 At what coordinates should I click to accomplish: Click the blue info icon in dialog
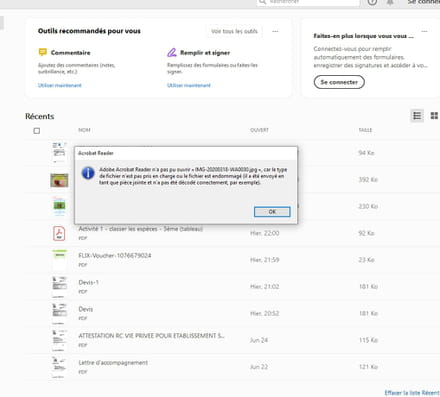88,173
